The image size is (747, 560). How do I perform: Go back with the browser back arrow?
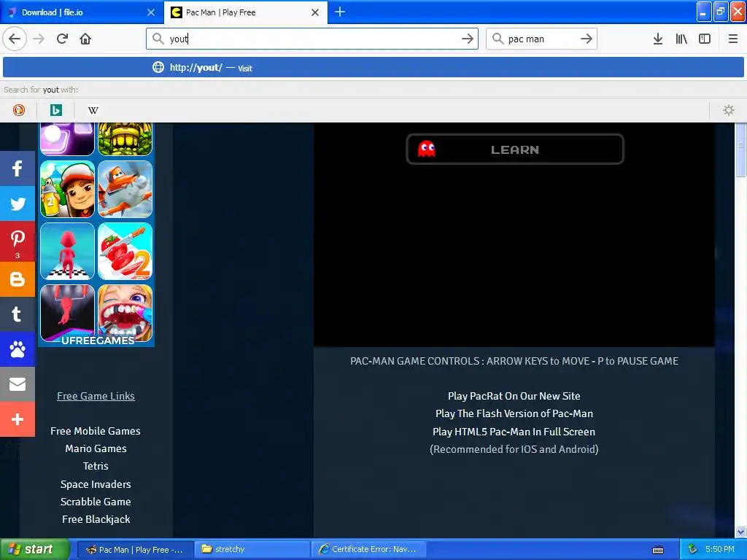pyautogui.click(x=15, y=39)
